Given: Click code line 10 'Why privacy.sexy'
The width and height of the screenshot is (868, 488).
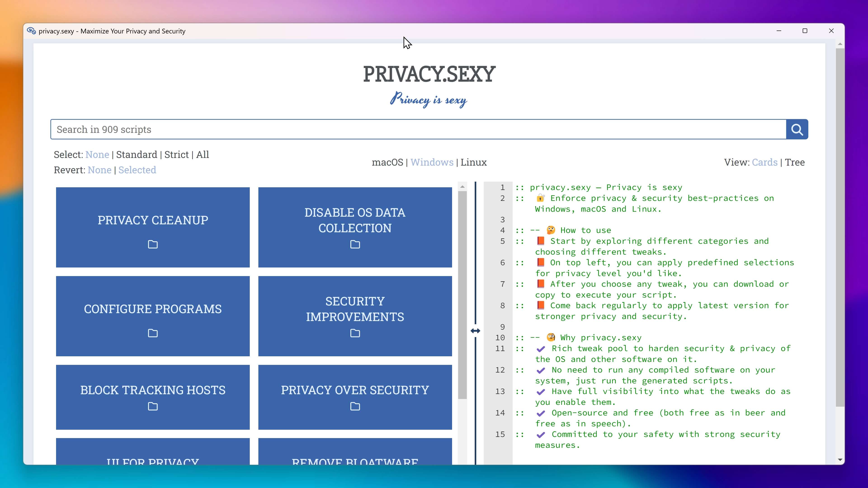Looking at the screenshot, I should (579, 338).
